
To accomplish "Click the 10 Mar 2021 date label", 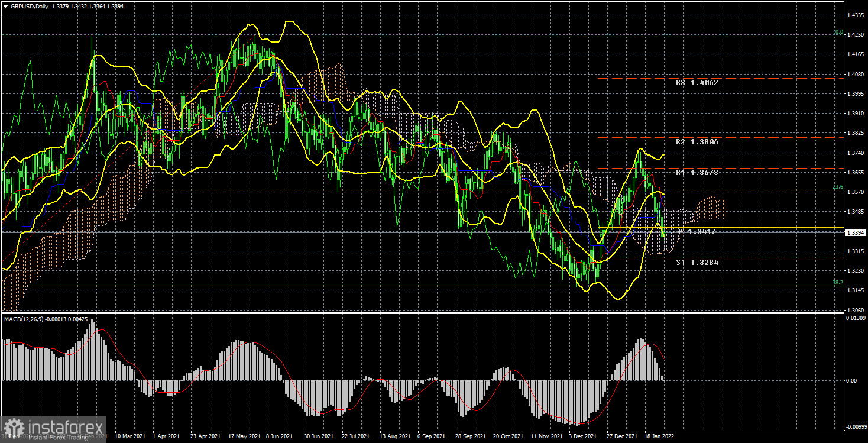I will click(x=130, y=436).
